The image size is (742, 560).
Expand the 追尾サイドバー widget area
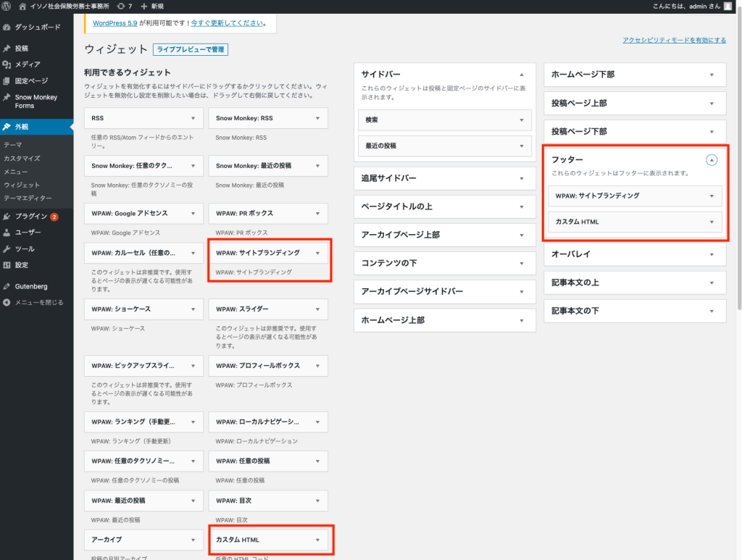coord(521,178)
